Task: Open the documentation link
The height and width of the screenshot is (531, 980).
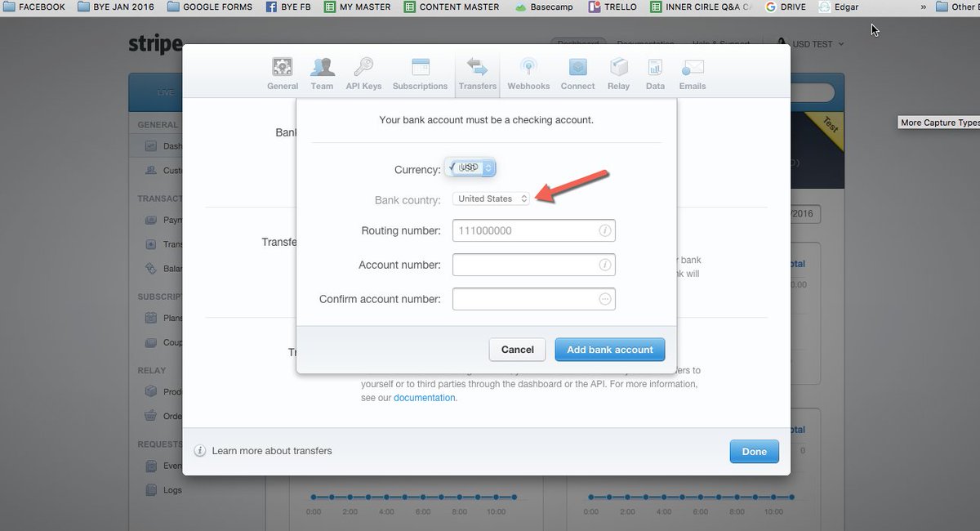Action: coord(425,398)
